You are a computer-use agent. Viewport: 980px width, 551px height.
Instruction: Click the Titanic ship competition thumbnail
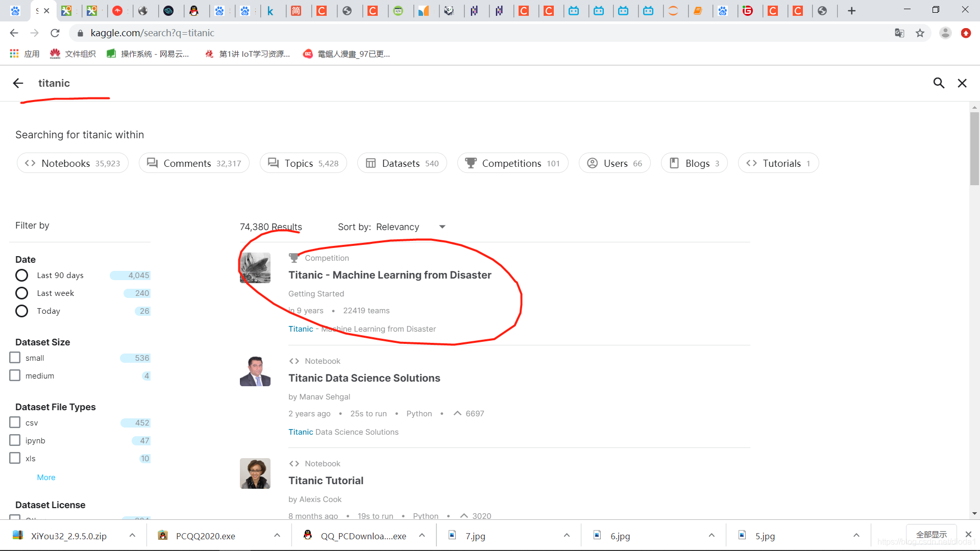pyautogui.click(x=255, y=268)
